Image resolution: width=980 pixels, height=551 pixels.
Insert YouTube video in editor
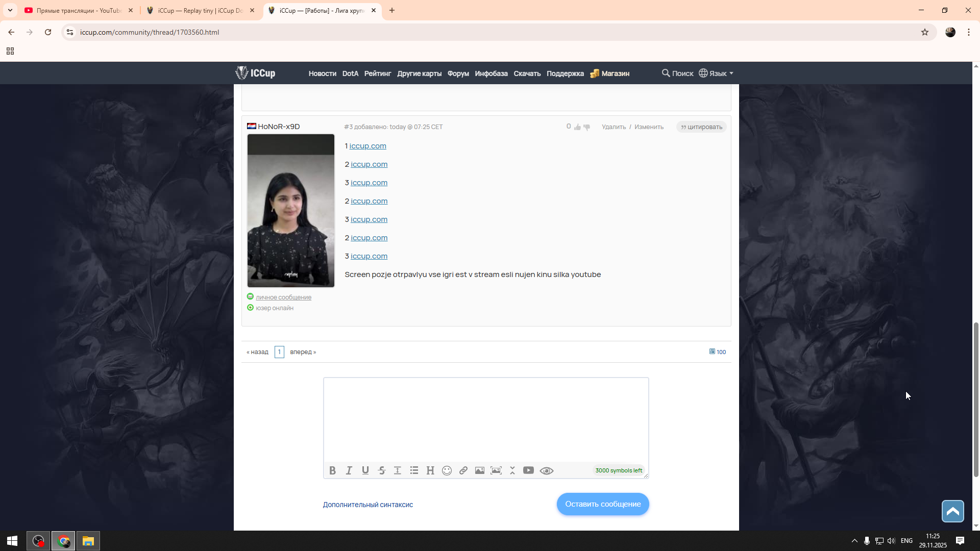point(528,470)
